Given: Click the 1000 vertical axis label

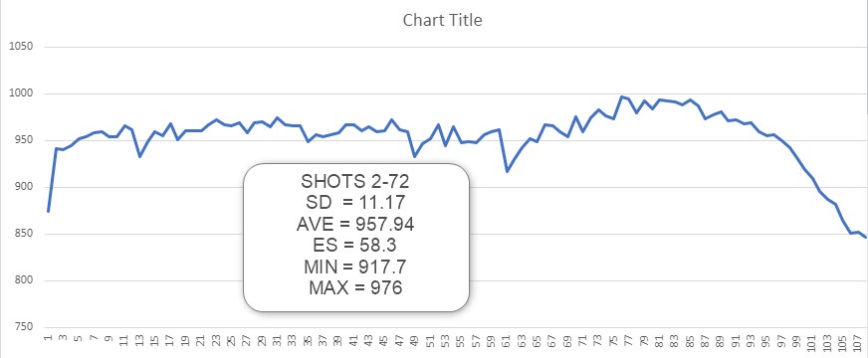Looking at the screenshot, I should [x=23, y=94].
